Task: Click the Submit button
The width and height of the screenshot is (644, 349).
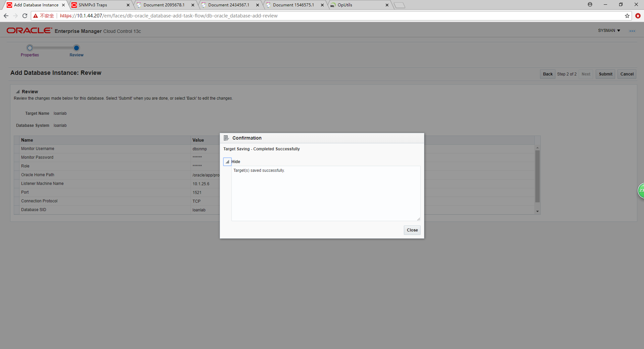Action: coord(605,74)
